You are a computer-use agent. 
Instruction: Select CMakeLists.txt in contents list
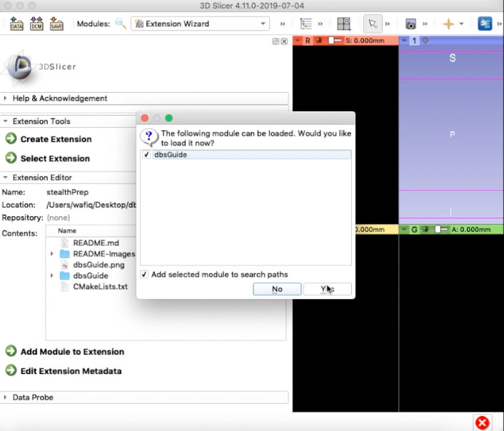[100, 286]
